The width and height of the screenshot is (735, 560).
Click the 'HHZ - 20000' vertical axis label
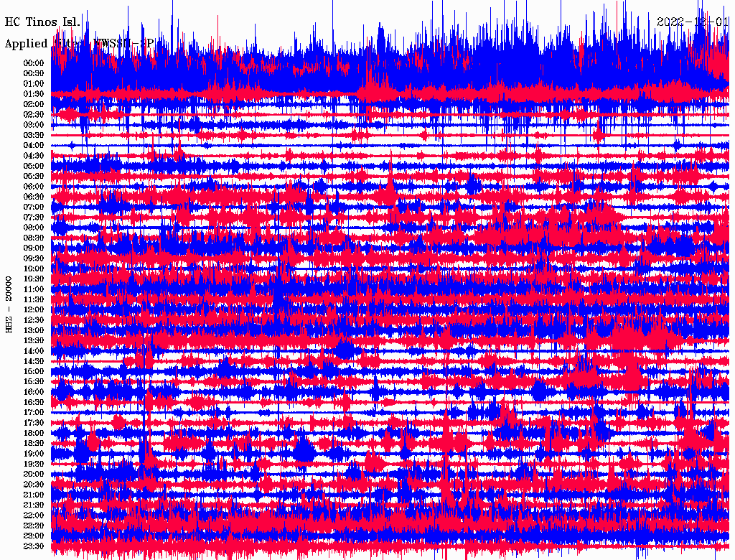click(x=9, y=305)
